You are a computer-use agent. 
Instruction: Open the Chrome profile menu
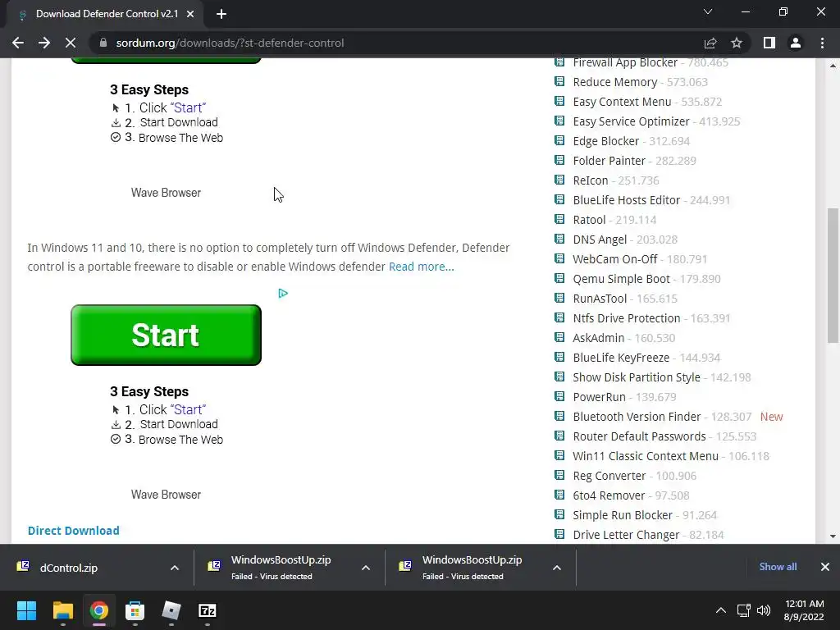click(x=796, y=43)
